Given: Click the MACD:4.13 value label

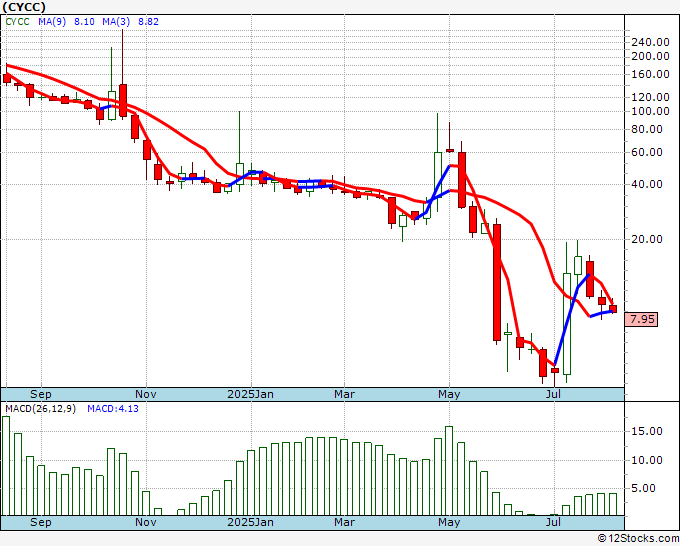Looking at the screenshot, I should click(113, 409).
